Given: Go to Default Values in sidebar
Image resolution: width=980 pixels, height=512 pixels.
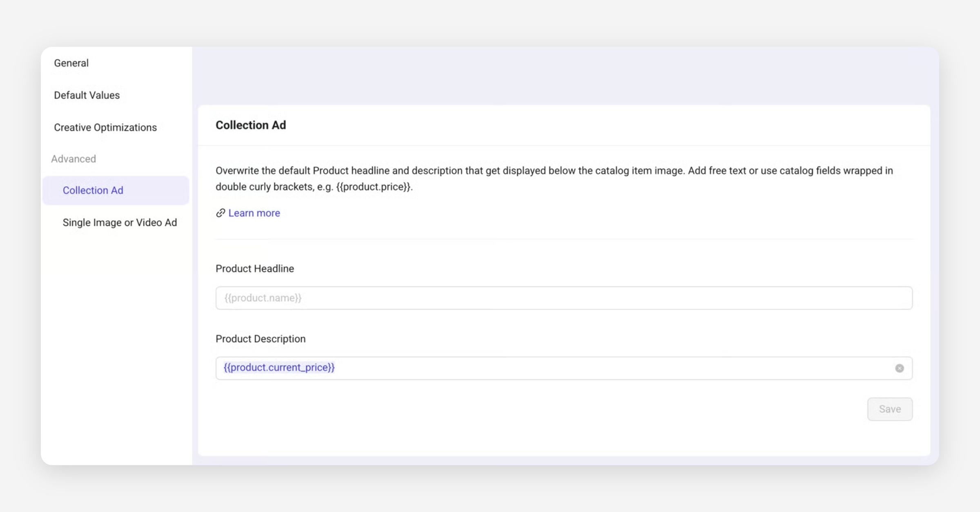Looking at the screenshot, I should point(87,95).
